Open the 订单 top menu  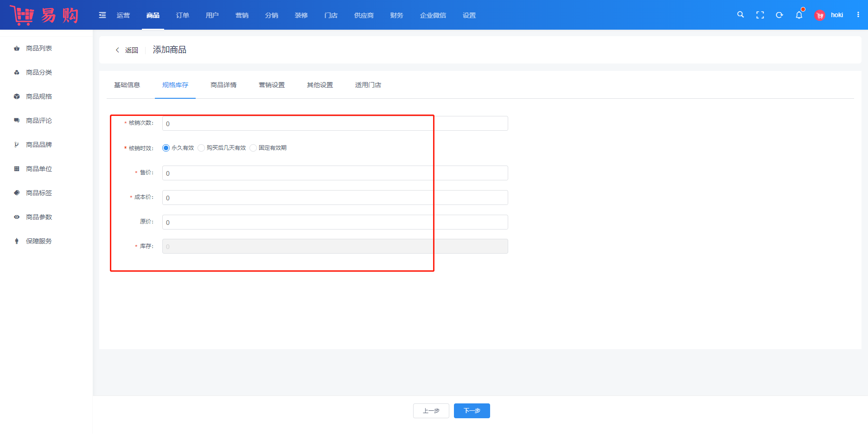click(183, 15)
